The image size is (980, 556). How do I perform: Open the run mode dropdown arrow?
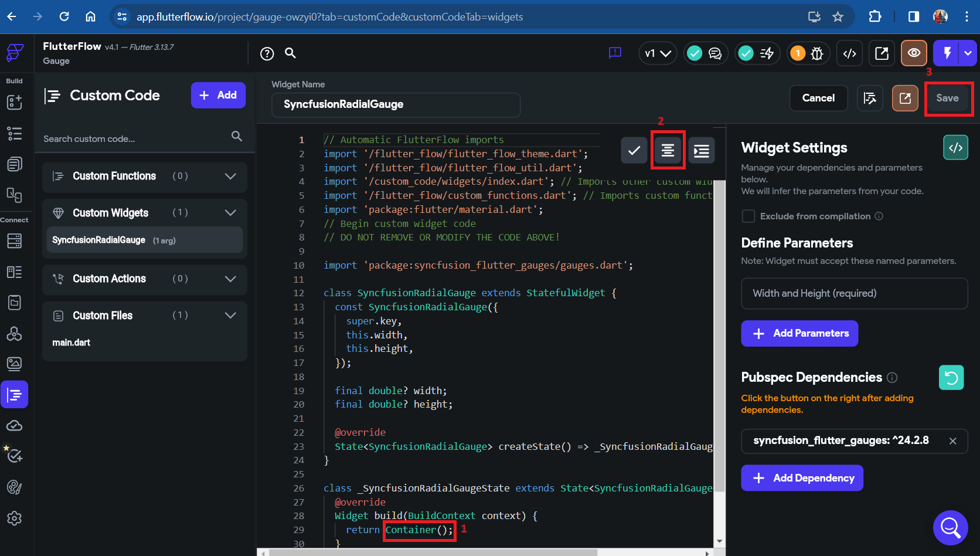pos(968,53)
